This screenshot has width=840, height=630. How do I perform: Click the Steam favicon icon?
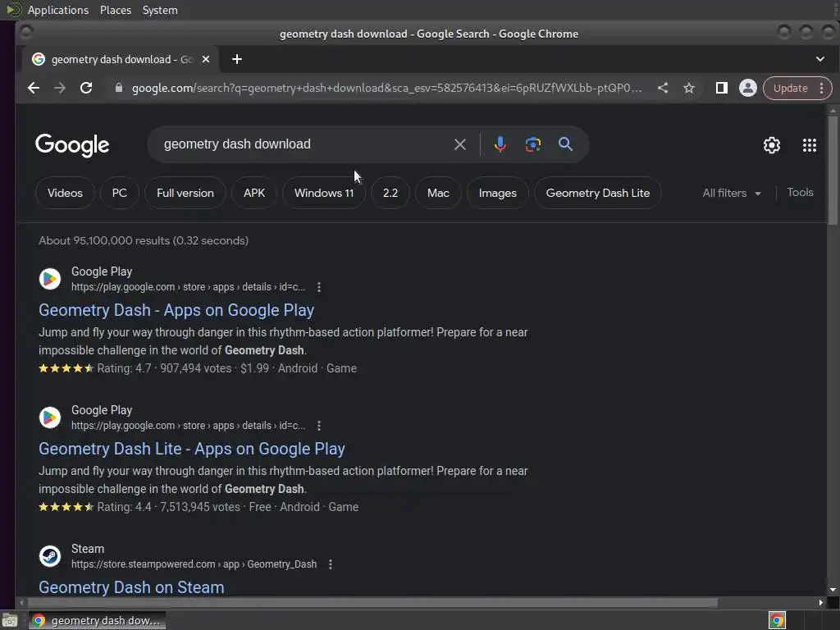[x=50, y=556]
